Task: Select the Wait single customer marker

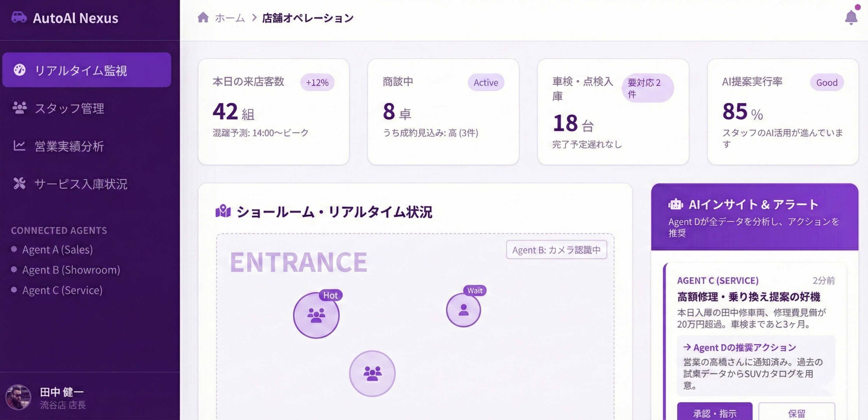Action: click(x=463, y=310)
